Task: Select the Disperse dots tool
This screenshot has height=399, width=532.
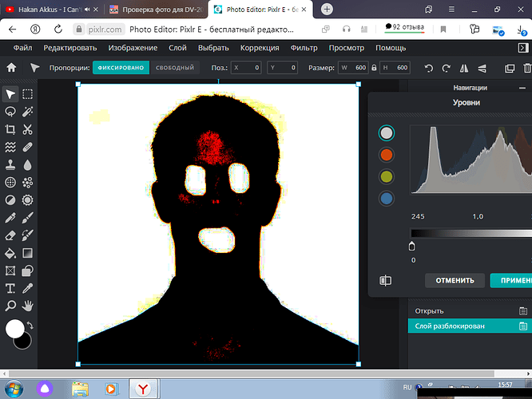Action: coord(27,183)
